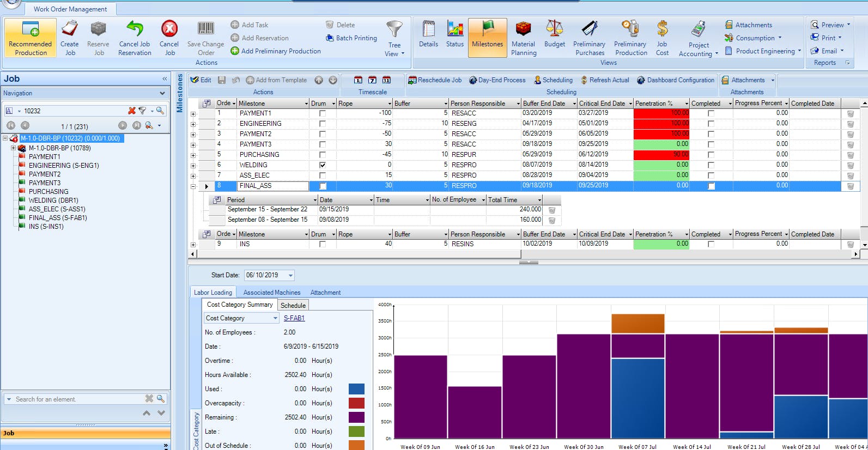Expand the PAYMENT1 milestone row
Image resolution: width=868 pixels, height=450 pixels.
click(193, 114)
